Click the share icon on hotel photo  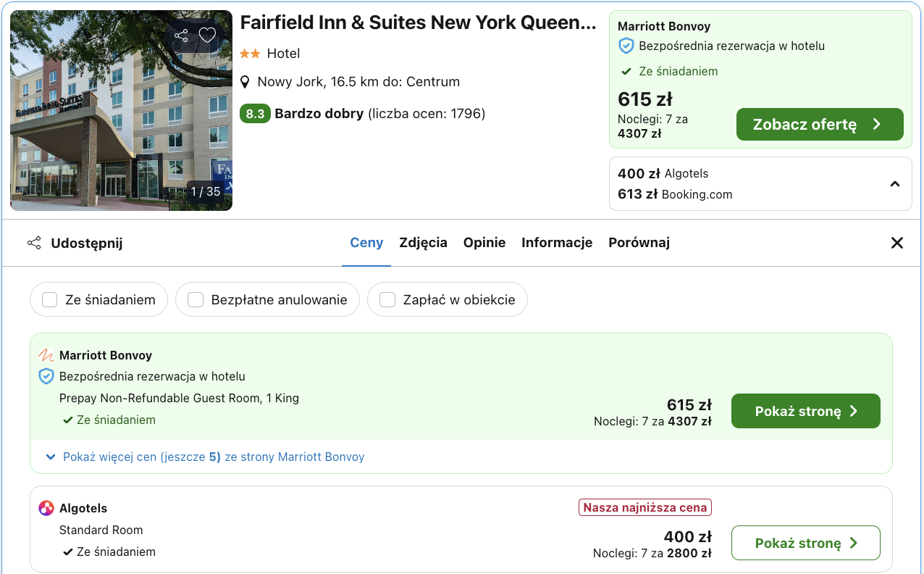(x=181, y=36)
